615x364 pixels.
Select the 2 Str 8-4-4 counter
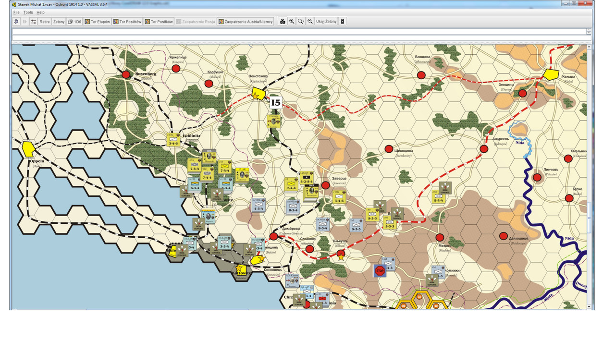click(x=437, y=196)
